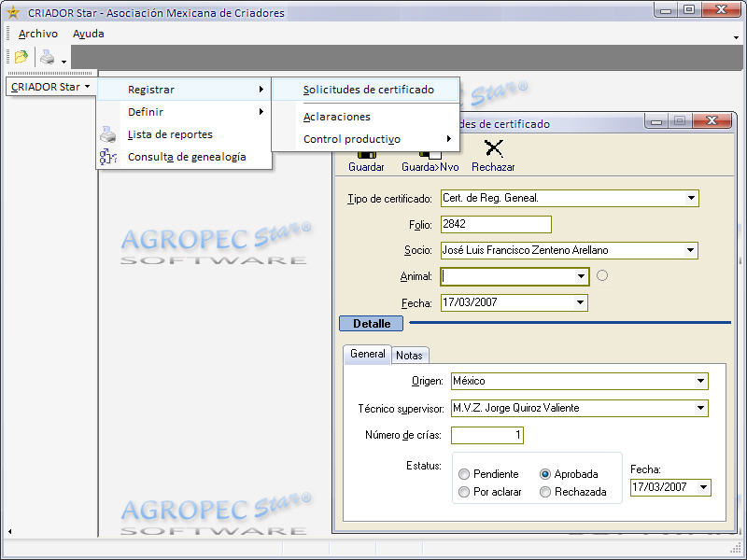Open the Archivo menu

coord(38,34)
